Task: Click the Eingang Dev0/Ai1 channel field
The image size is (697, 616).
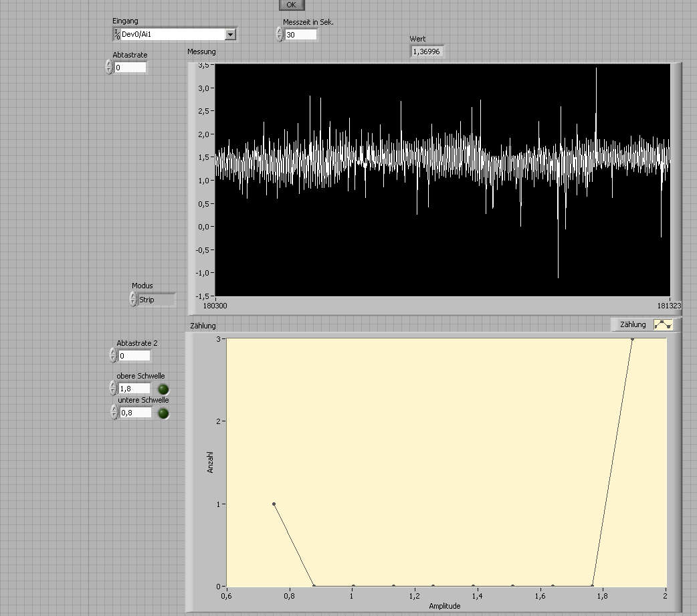Action: 175,34
